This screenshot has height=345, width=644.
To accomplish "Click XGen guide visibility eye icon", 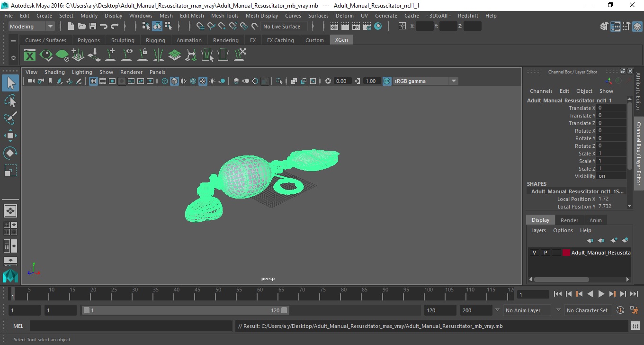I will (126, 55).
